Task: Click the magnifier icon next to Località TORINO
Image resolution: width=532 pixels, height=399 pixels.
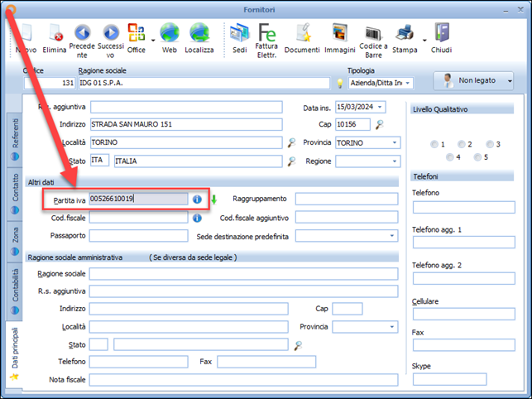Action: click(x=291, y=142)
